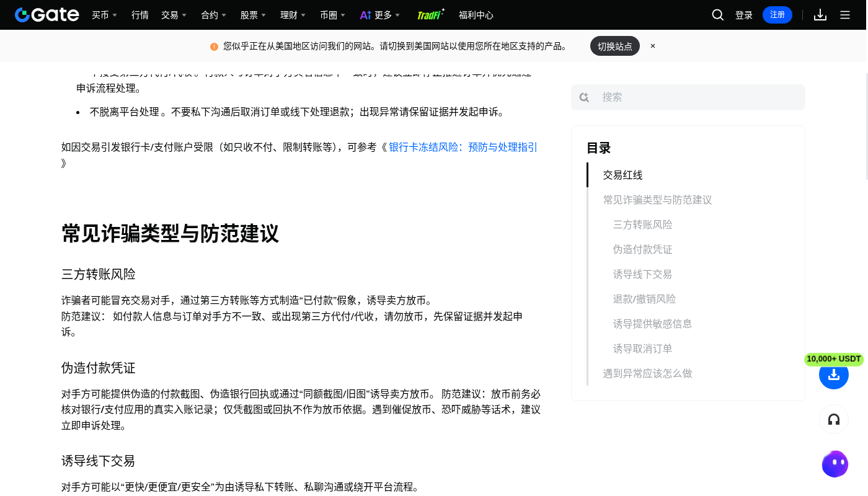Click the 三方转账风险 article subheading
The width and height of the screenshot is (868, 496).
[99, 274]
